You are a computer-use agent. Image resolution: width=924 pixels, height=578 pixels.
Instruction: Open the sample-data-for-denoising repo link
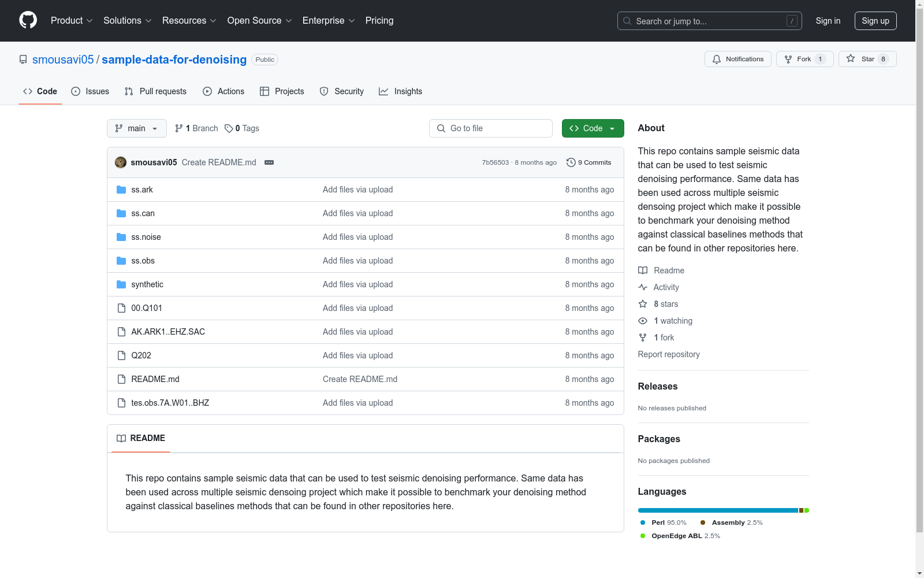click(x=174, y=60)
